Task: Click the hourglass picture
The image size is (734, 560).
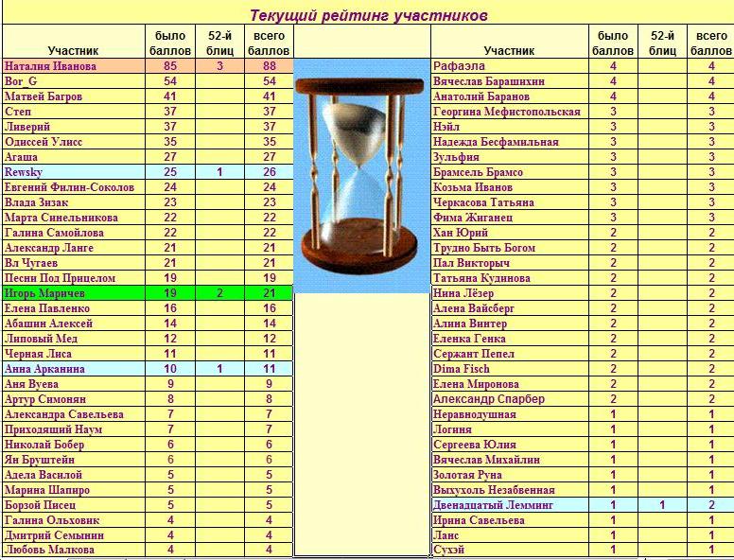Action: coord(362,176)
